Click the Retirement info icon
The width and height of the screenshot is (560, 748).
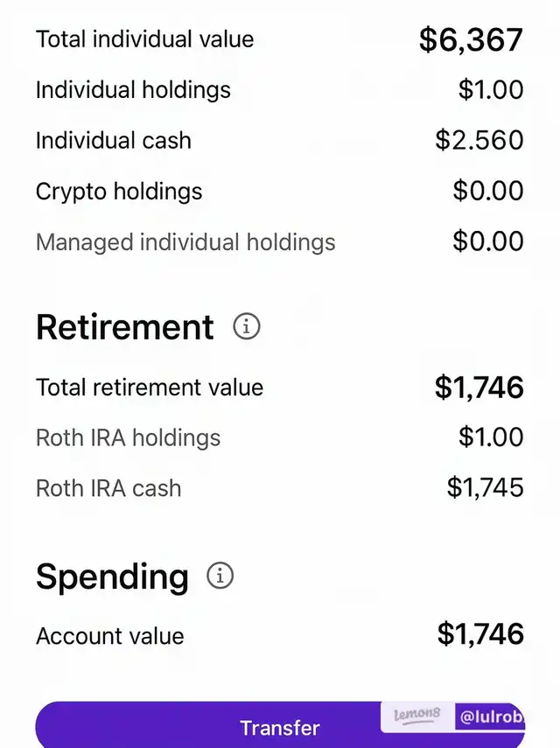click(247, 327)
